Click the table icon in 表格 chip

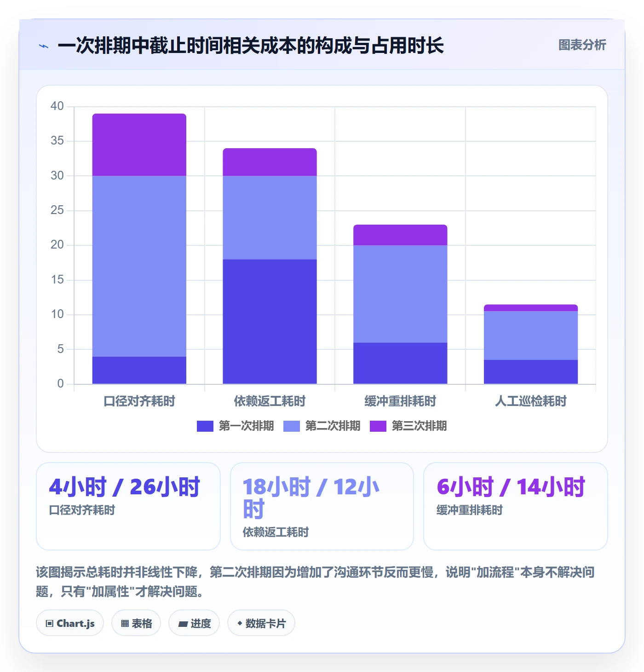click(125, 624)
